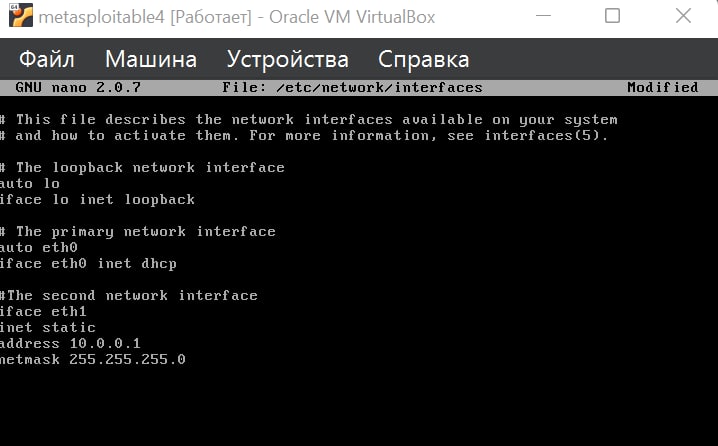The width and height of the screenshot is (718, 446).
Task: Click the GNU nano 2.0.7 version label
Action: 78,87
